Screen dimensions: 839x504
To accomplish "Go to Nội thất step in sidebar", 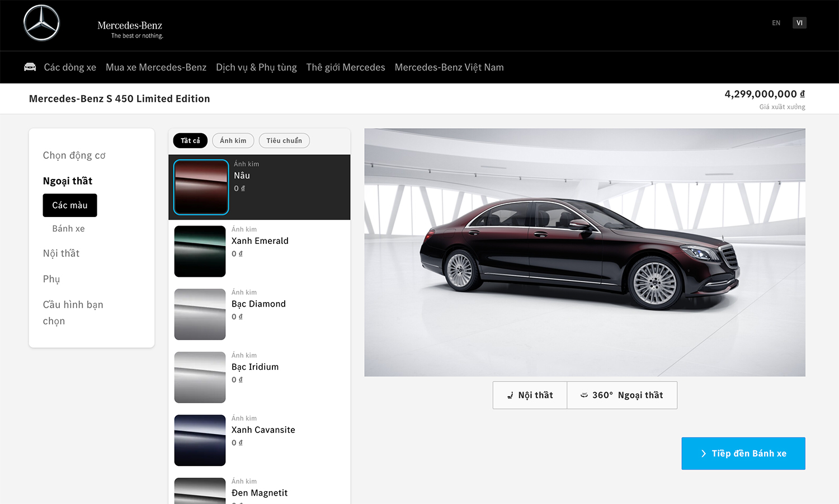I will (x=61, y=253).
